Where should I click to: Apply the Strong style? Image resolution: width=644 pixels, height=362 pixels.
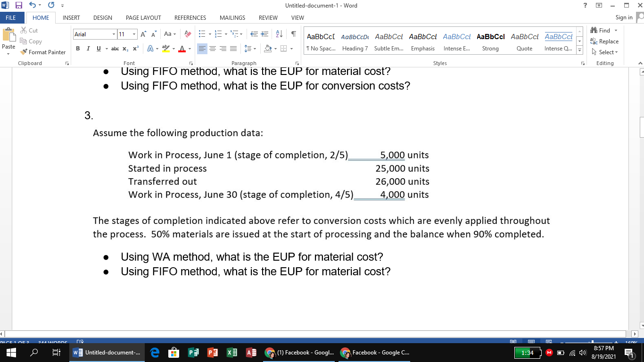[x=490, y=41]
